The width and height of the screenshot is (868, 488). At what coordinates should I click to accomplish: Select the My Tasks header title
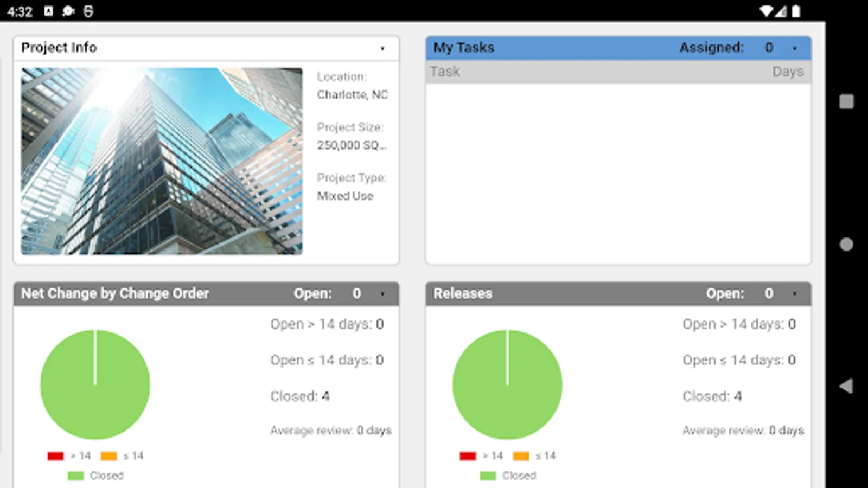click(464, 48)
